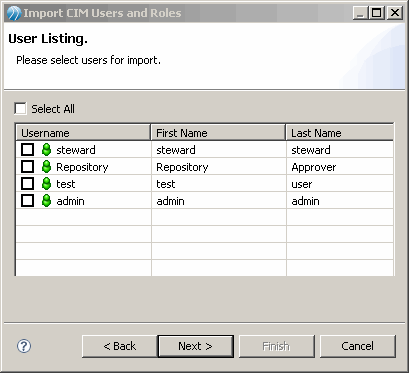
Task: Go to the previous step with Back
Action: point(120,346)
